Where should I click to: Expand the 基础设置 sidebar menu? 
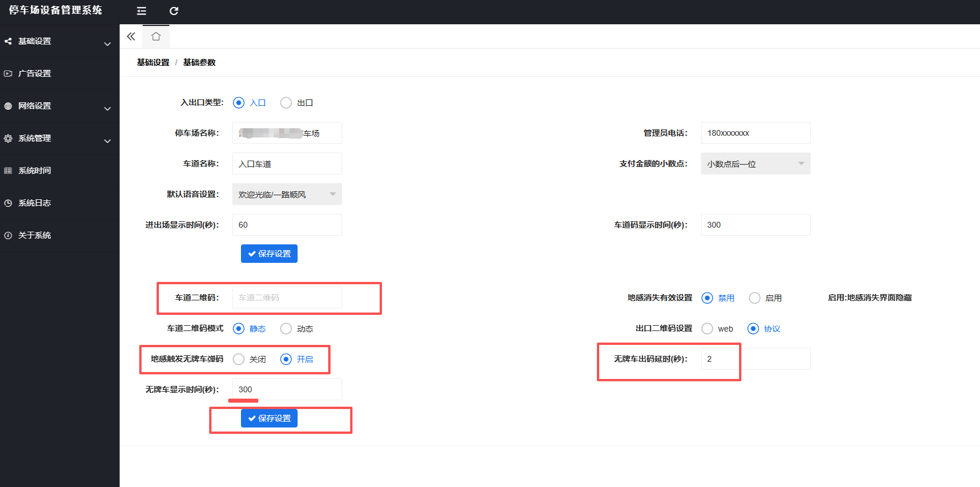pyautogui.click(x=60, y=42)
